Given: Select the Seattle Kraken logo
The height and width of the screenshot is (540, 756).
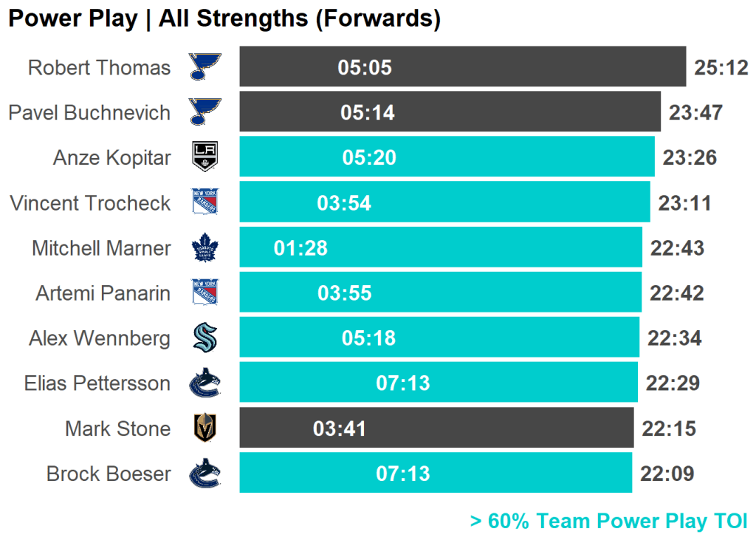Looking at the screenshot, I should click(205, 338).
